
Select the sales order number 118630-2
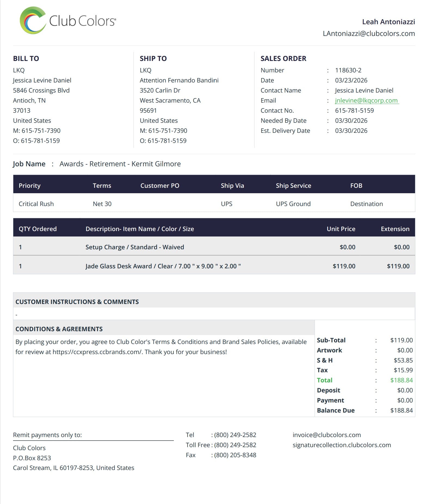click(x=348, y=70)
